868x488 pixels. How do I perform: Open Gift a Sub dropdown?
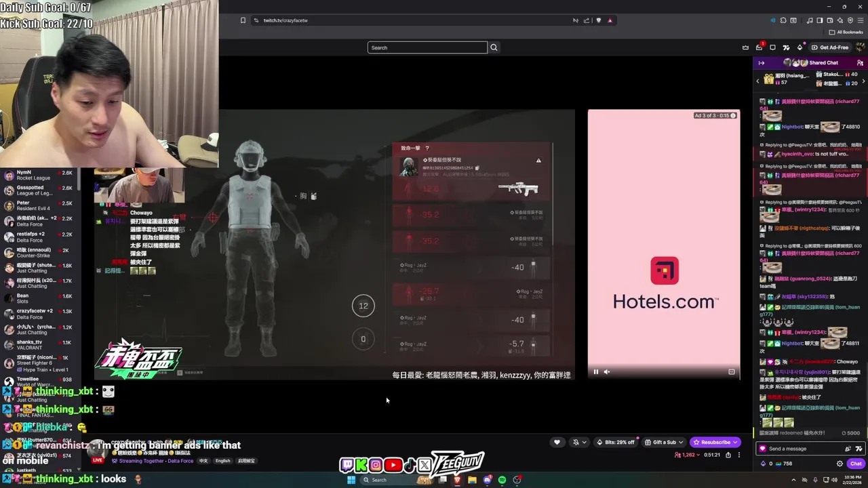point(663,443)
